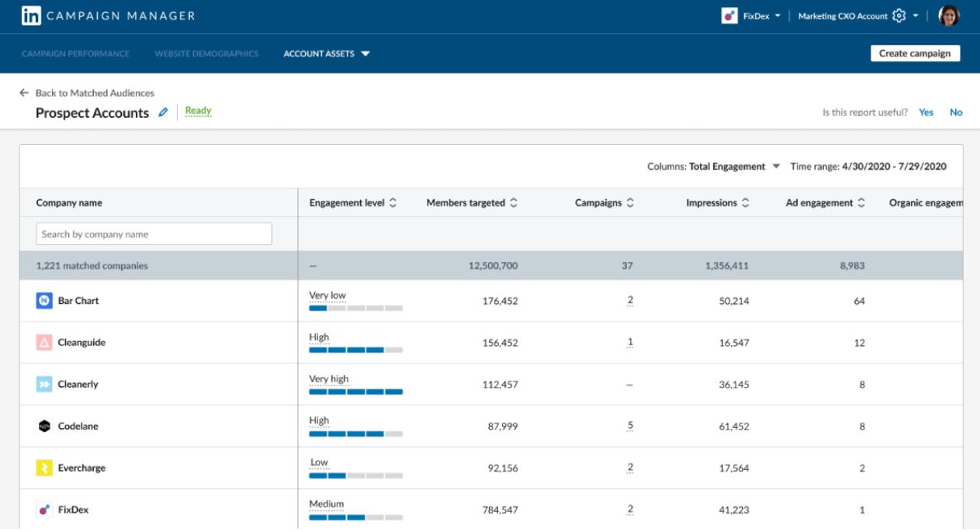This screenshot has width=980, height=532.
Task: Click the FixDex company logo in table
Action: point(44,510)
